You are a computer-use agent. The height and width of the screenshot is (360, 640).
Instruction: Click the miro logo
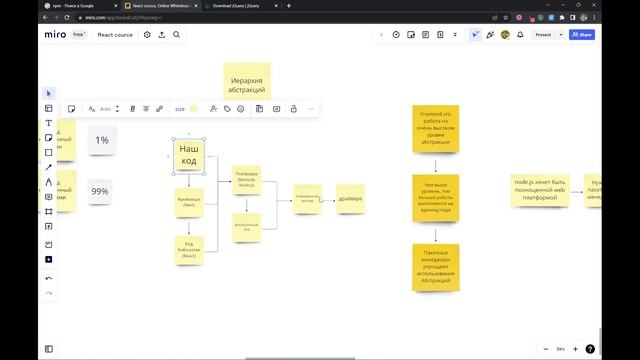[x=55, y=34]
